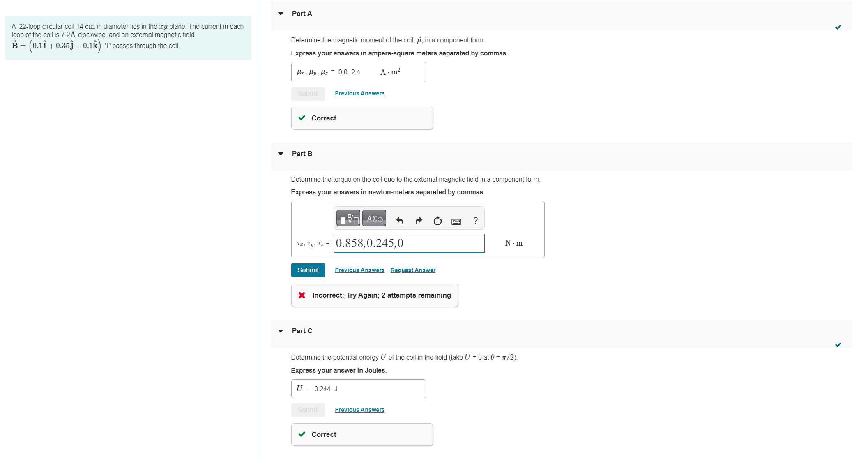Viewport: 868px width, 459px height.
Task: Click Part A completed checkmark icon
Action: (838, 27)
